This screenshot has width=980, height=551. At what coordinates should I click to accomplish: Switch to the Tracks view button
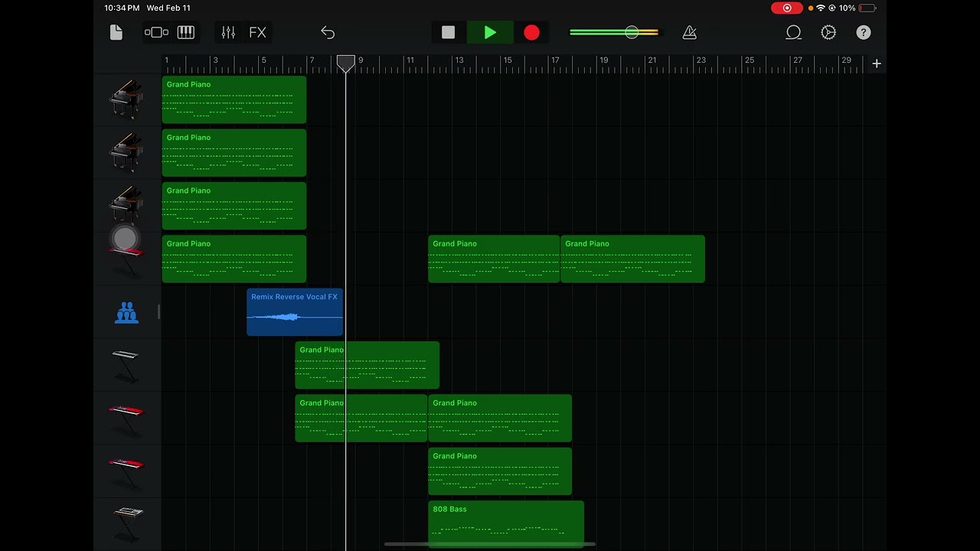pyautogui.click(x=156, y=32)
